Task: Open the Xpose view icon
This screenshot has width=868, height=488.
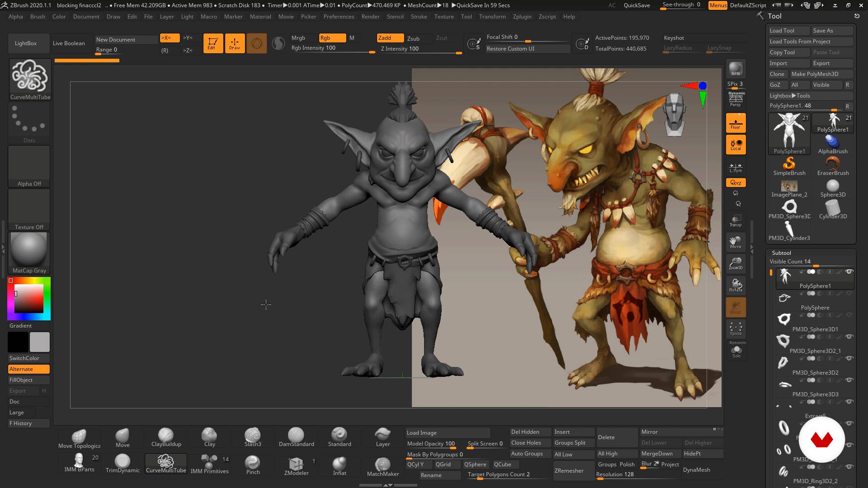Action: pos(736,328)
